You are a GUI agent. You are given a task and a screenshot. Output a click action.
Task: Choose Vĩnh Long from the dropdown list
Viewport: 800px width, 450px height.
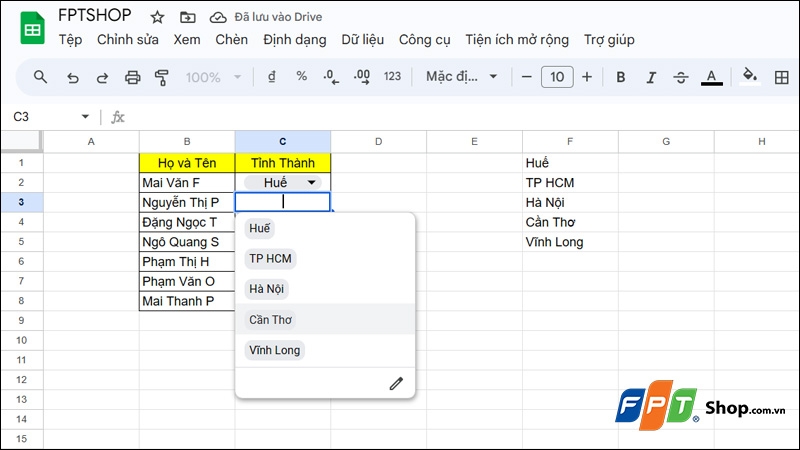click(274, 350)
